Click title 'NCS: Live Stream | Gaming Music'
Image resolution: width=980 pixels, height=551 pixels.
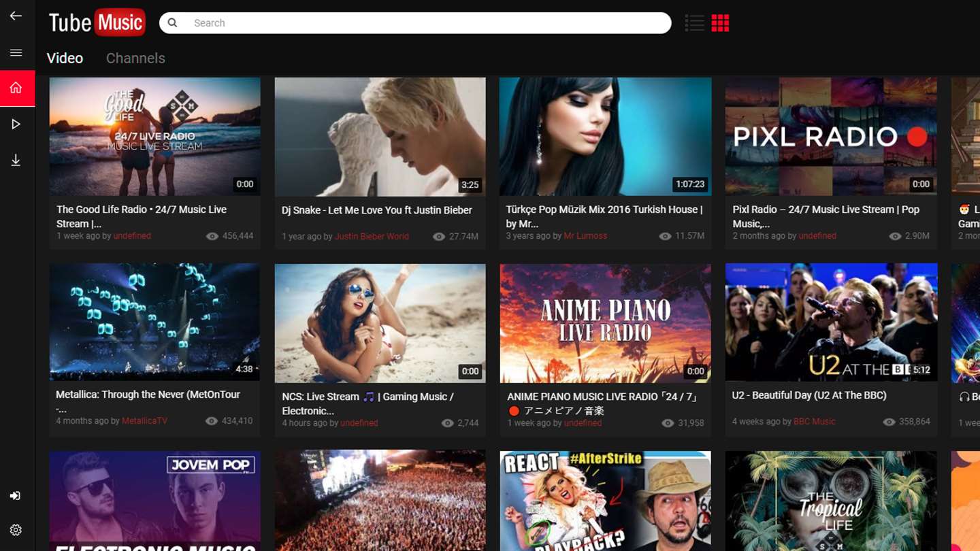click(367, 403)
